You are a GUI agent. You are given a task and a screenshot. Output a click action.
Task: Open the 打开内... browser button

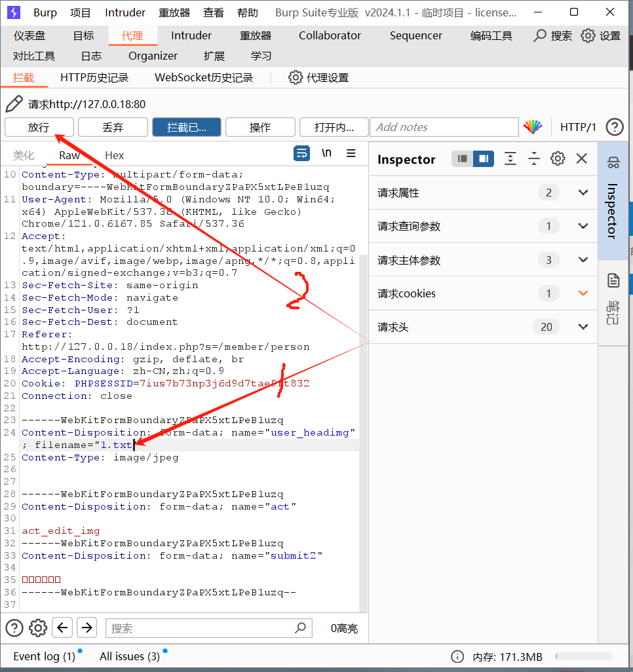[x=334, y=127]
